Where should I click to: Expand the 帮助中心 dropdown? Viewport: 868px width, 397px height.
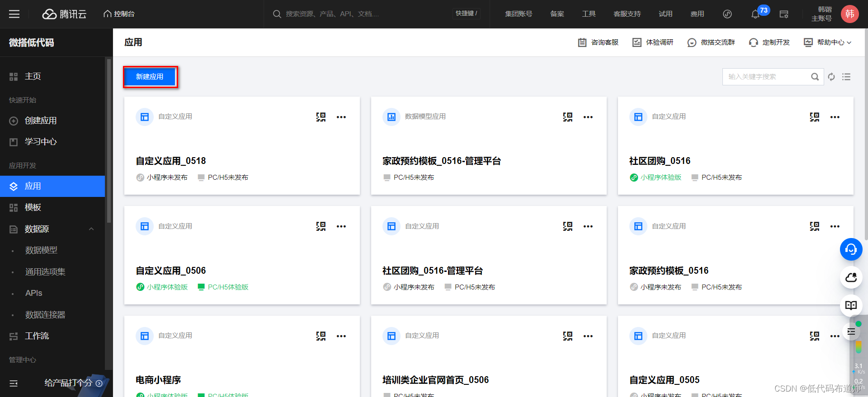[828, 42]
